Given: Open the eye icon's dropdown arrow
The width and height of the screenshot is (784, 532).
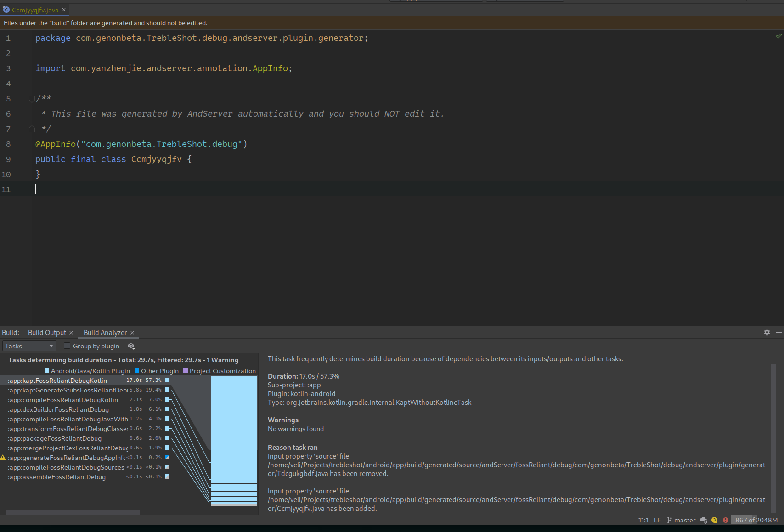Looking at the screenshot, I should click(x=134, y=349).
